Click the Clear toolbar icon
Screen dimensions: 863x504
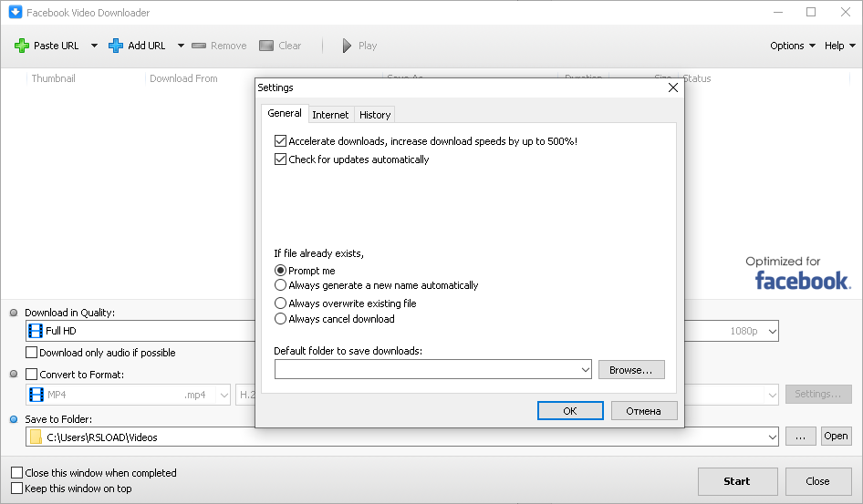coord(266,46)
